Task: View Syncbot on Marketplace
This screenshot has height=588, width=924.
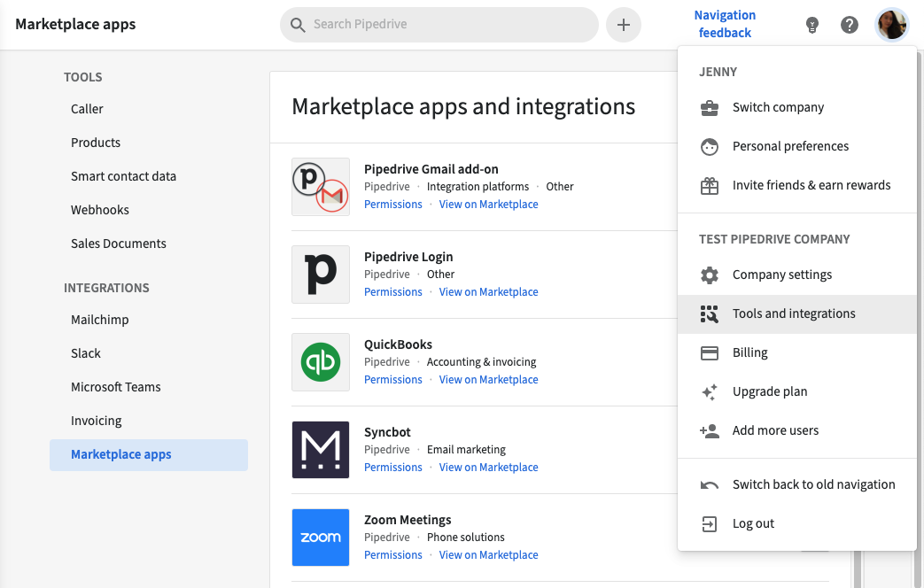Action: point(488,468)
